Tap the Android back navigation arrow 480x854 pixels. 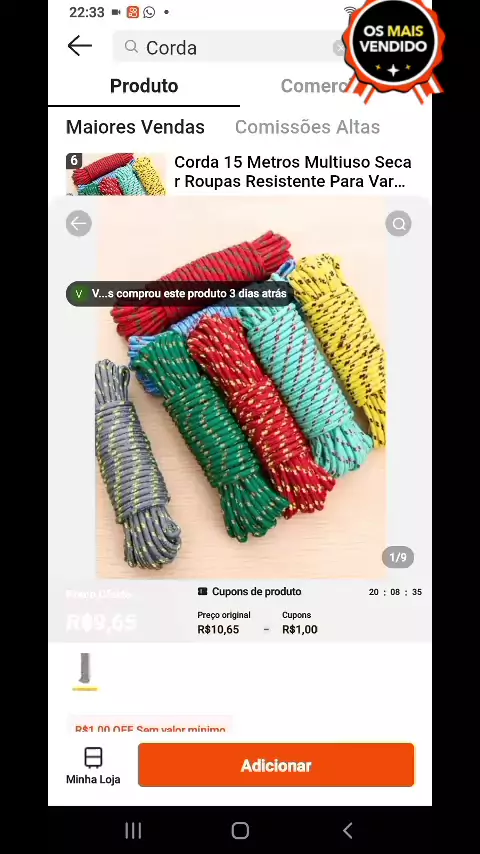pos(348,831)
